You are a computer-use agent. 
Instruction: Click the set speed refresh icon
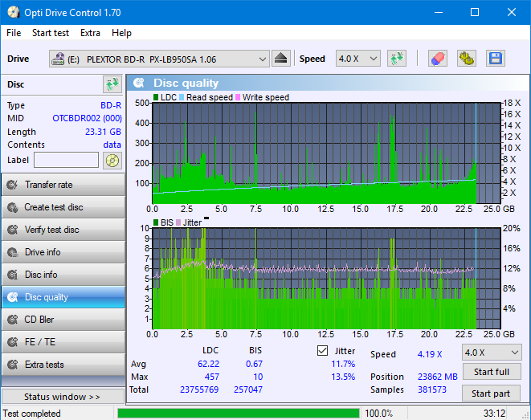(x=397, y=59)
